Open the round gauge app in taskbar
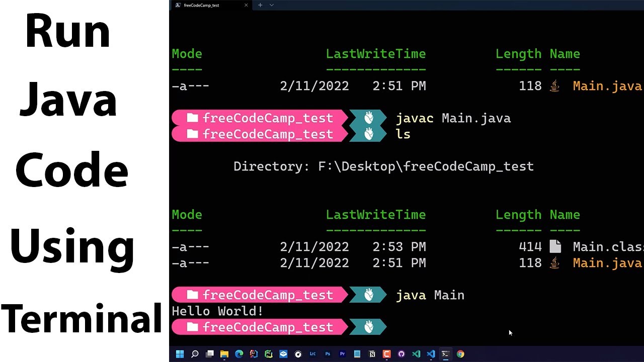 (298, 354)
